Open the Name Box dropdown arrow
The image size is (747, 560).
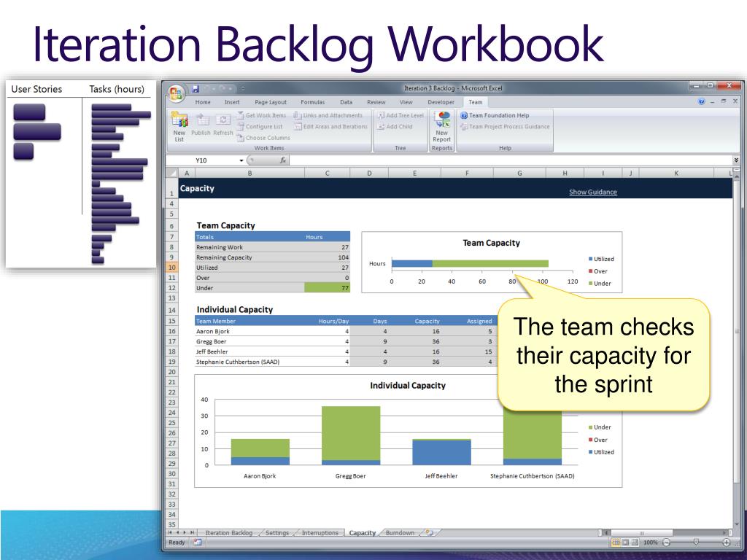pyautogui.click(x=241, y=160)
